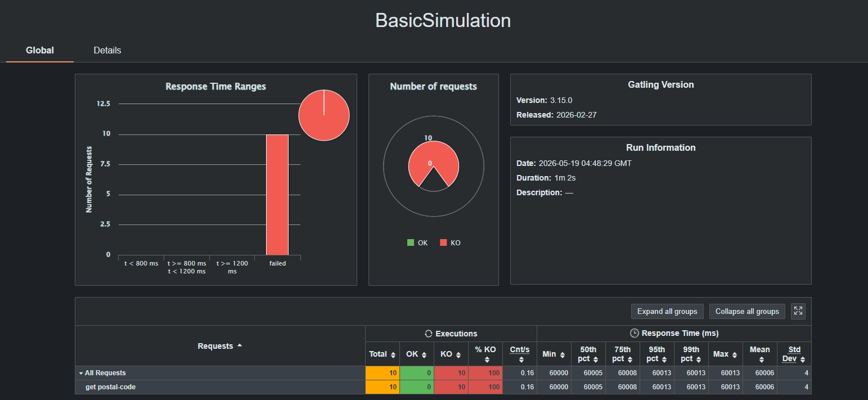This screenshot has height=400, width=868.
Task: Click the red failed bar in chart
Action: point(277,195)
